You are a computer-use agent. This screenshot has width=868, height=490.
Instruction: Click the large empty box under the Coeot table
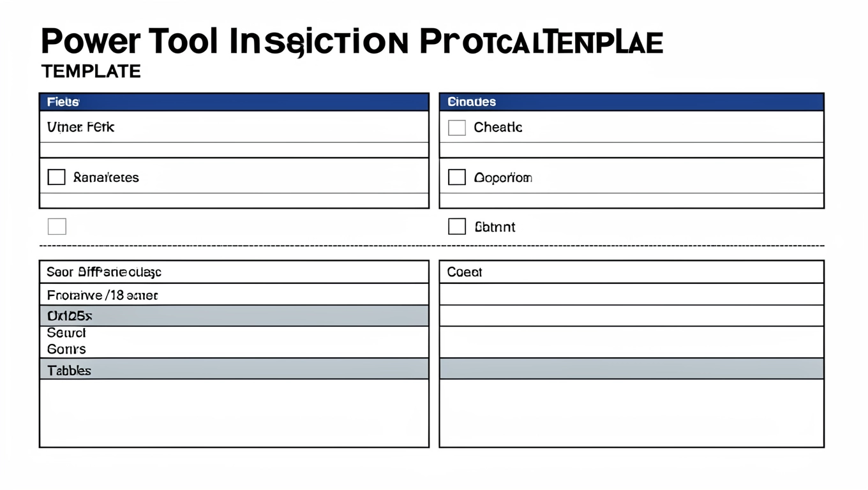pyautogui.click(x=631, y=413)
